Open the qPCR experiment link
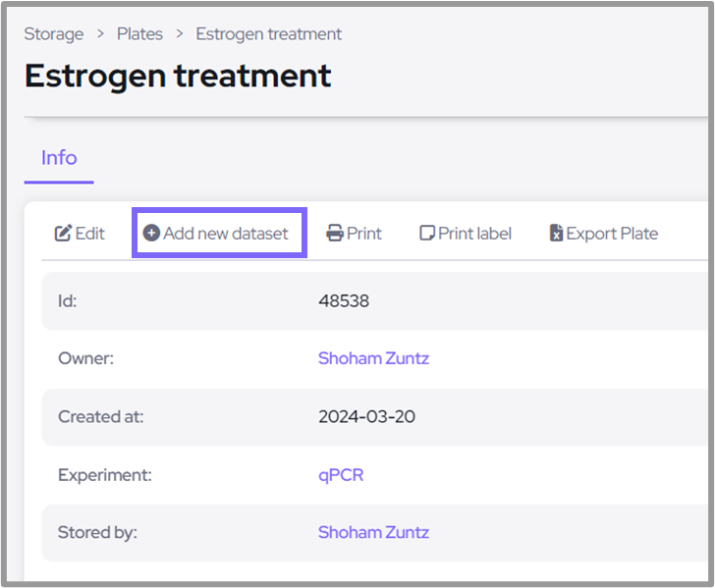Image resolution: width=715 pixels, height=588 pixels. (x=341, y=475)
